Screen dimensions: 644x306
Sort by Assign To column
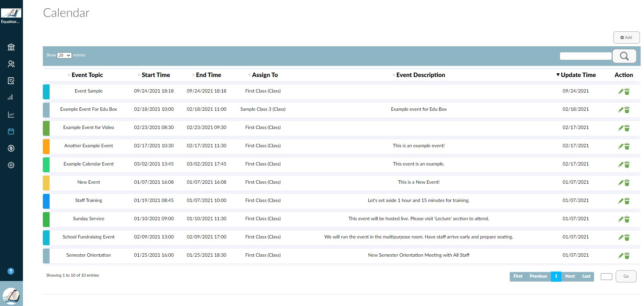(265, 75)
